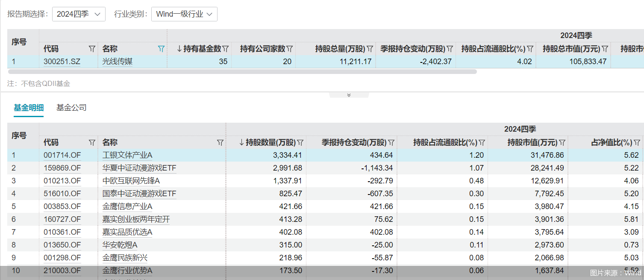The image size is (644, 280).
Task: Click filter icon on upper 代码 column
Action: 92,49
